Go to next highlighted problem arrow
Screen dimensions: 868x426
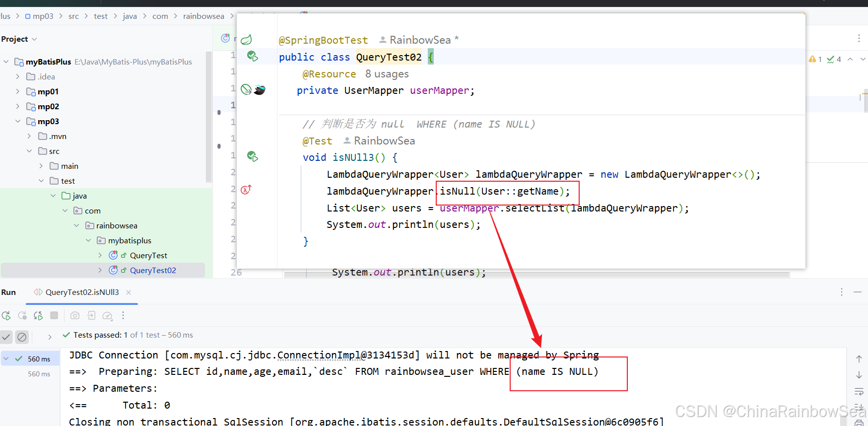click(x=863, y=59)
